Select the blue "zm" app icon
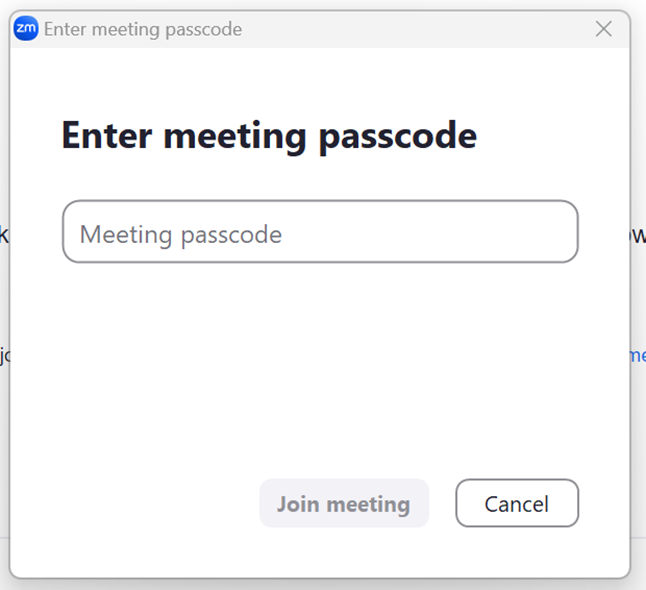Image resolution: width=646 pixels, height=590 pixels. pos(26,29)
